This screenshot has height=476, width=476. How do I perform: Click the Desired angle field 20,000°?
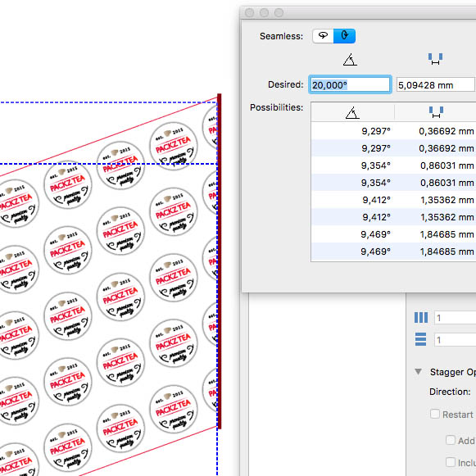click(350, 84)
